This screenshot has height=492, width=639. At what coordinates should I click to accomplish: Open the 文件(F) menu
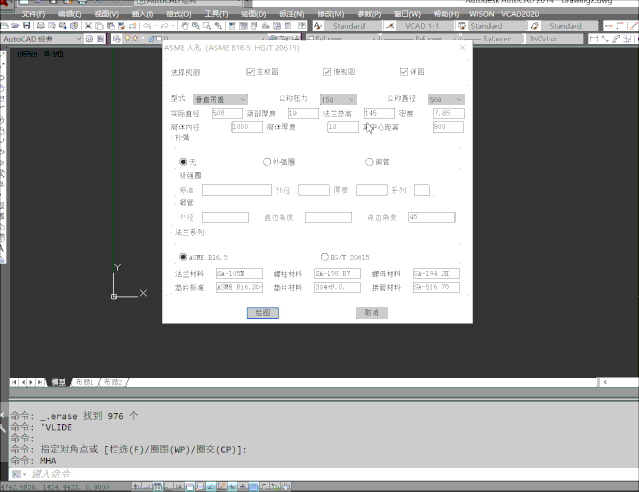pyautogui.click(x=33, y=14)
